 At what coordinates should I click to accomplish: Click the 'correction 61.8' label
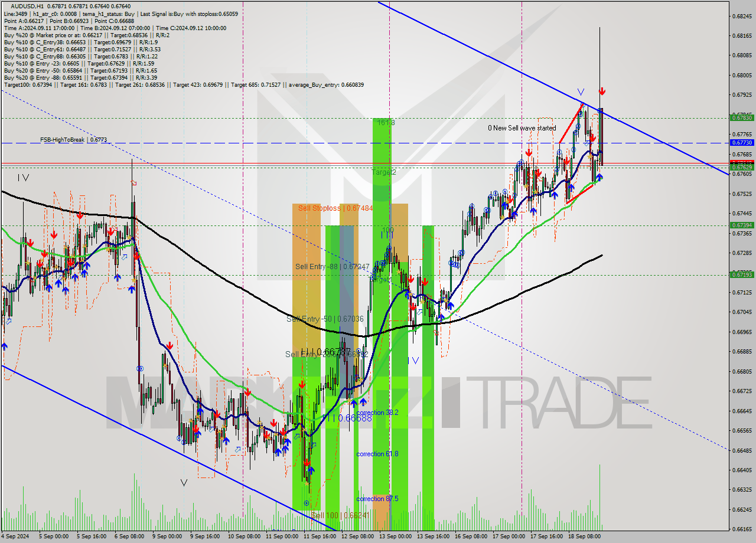coord(377,454)
